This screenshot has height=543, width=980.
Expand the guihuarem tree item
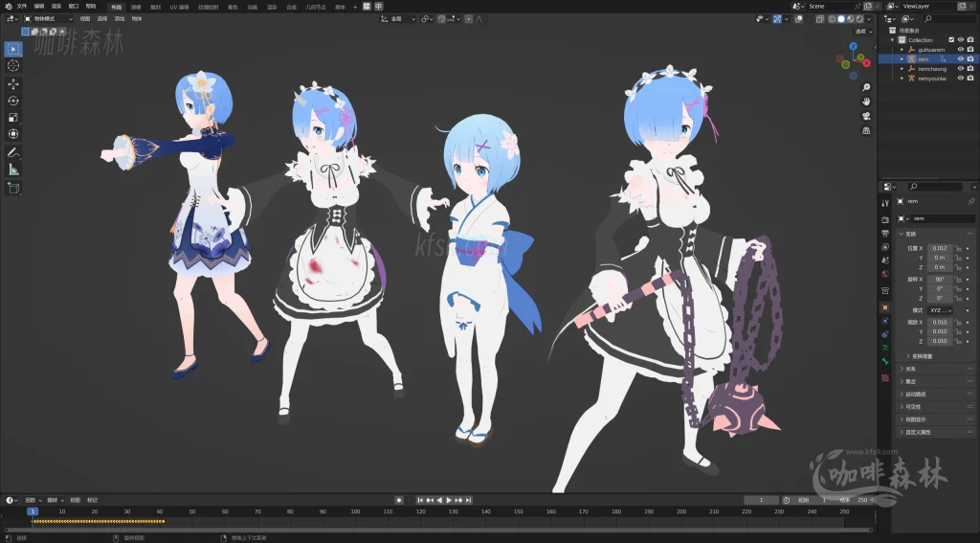coord(902,50)
